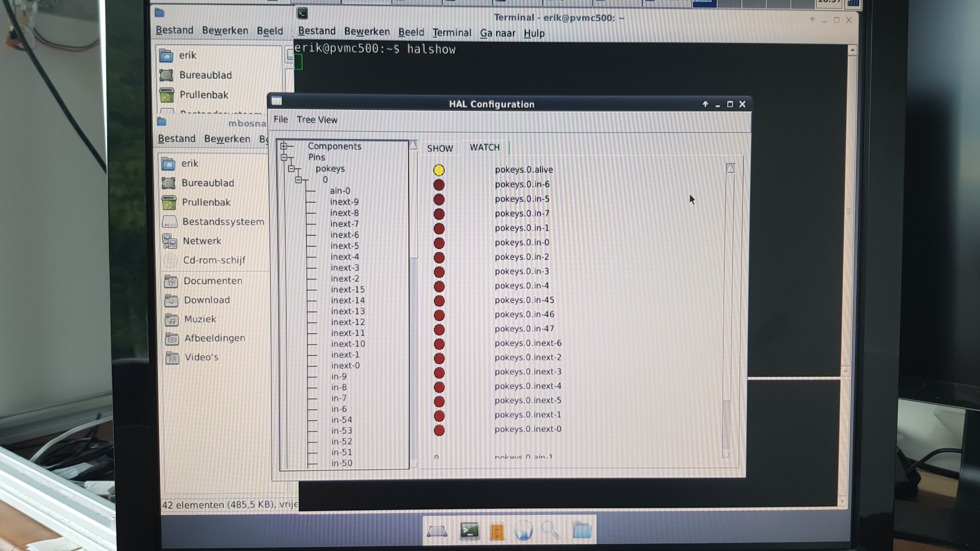
Task: Click the red LED for pokeys.0.inext-0
Action: pyautogui.click(x=439, y=430)
